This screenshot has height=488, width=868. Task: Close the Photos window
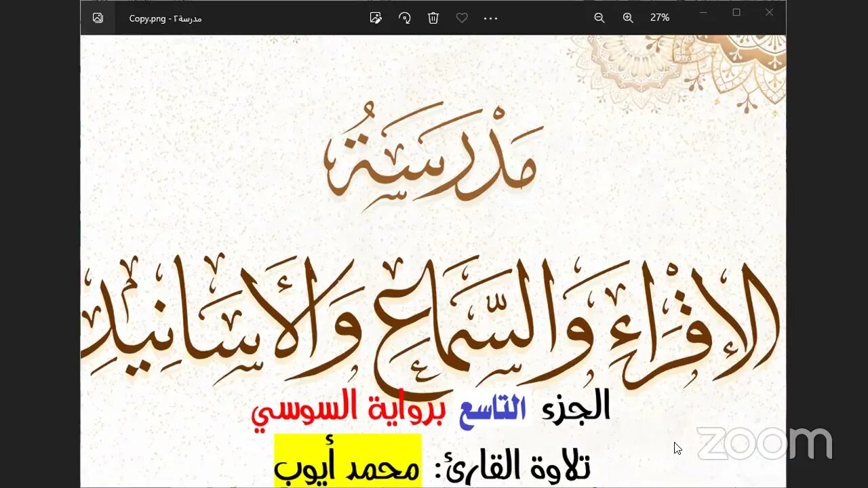[x=769, y=13]
